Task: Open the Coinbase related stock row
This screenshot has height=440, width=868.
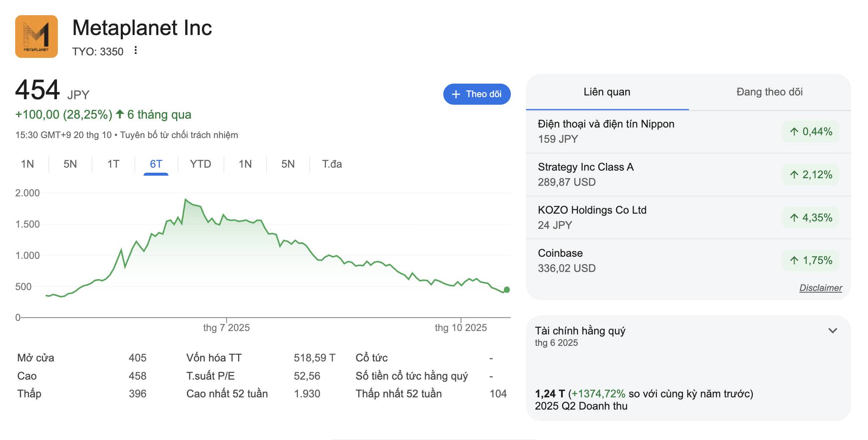Action: coord(560,253)
